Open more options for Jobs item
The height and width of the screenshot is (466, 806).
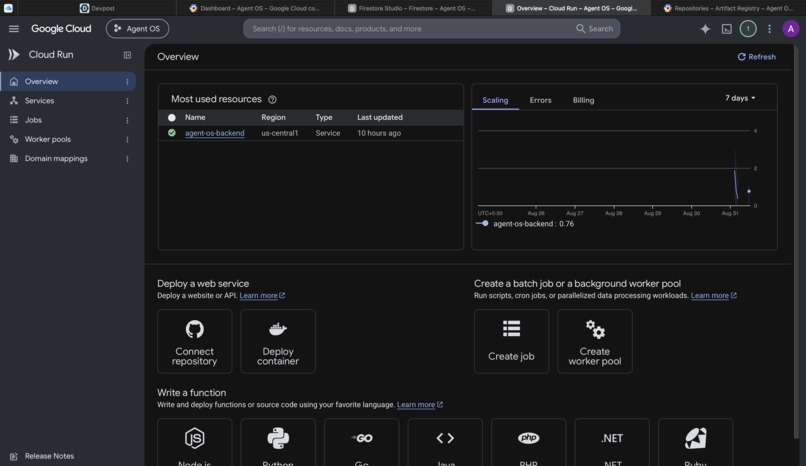(127, 120)
